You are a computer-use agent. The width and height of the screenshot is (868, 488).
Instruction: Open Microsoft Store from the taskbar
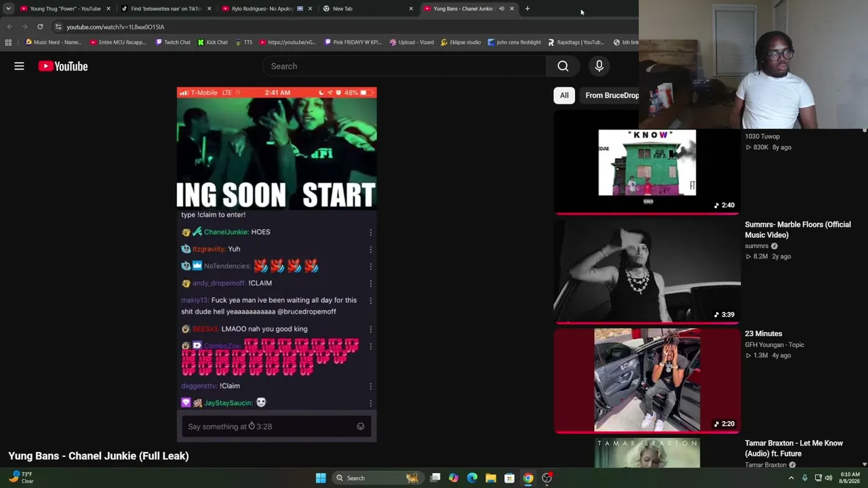coord(509,478)
